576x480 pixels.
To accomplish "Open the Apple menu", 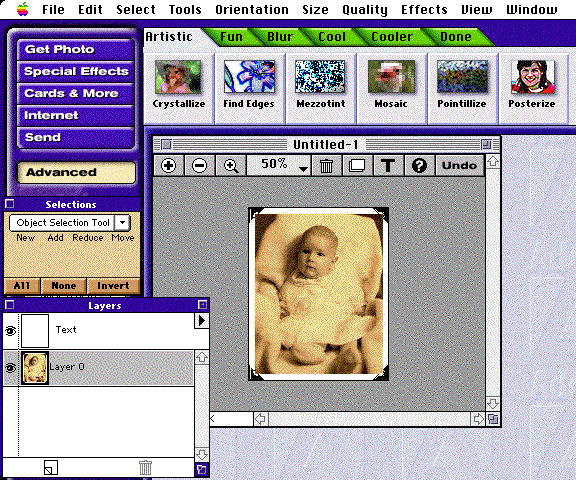I will coord(23,9).
